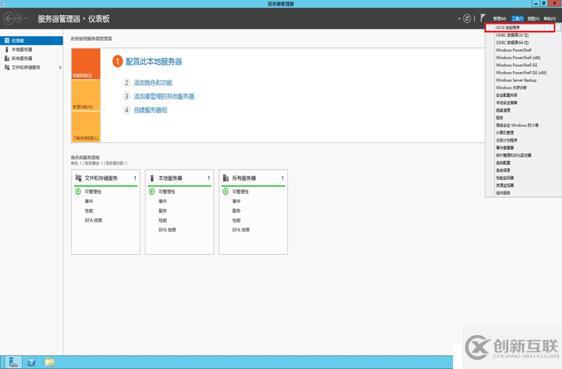This screenshot has height=369, width=562.
Task: Open 系统信息 from Tools menu
Action: (503, 170)
